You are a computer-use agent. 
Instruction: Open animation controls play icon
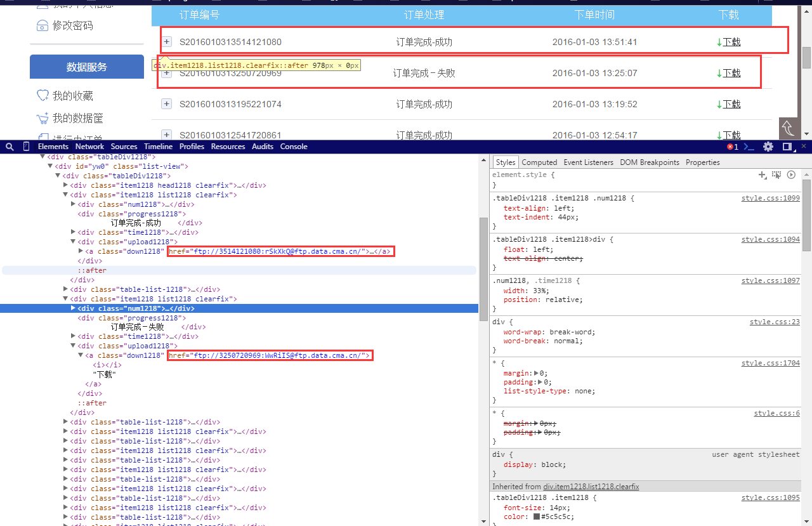coord(791,174)
